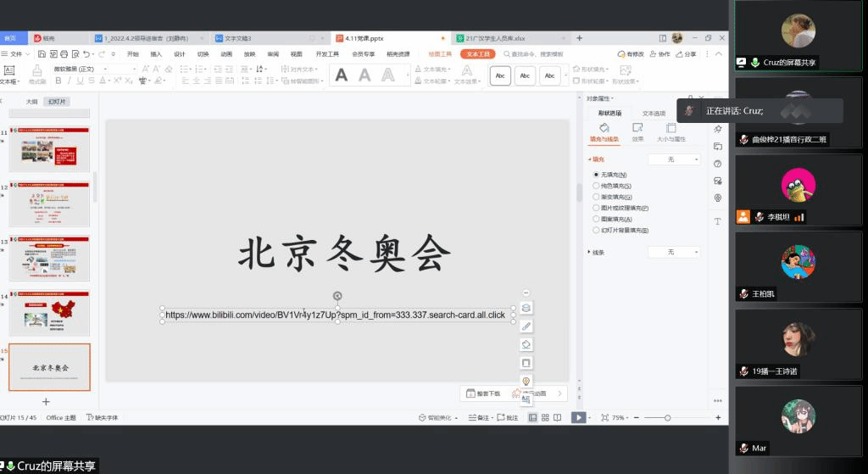Switch to slide sorter grid view icon
This screenshot has height=474, width=868.
(544, 417)
